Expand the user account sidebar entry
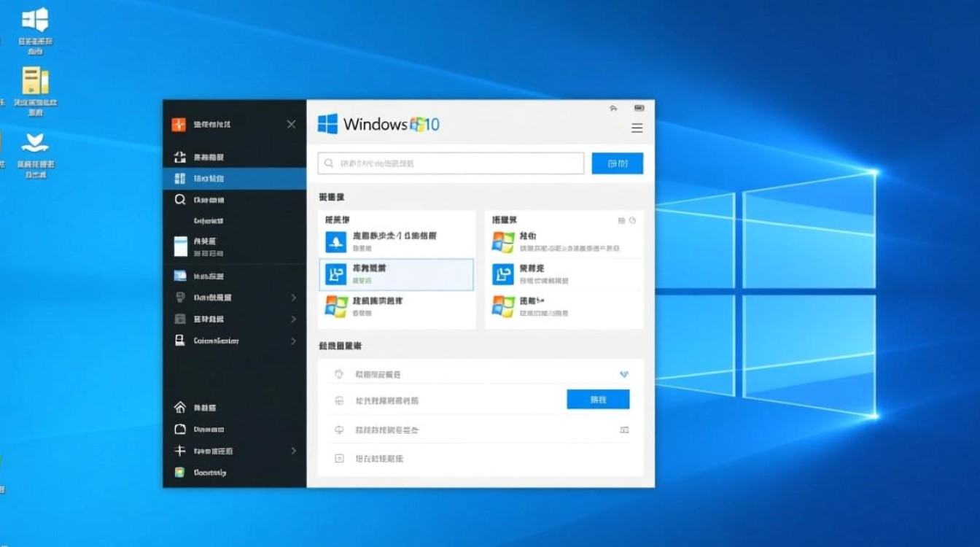Image resolution: width=980 pixels, height=547 pixels. [233, 341]
